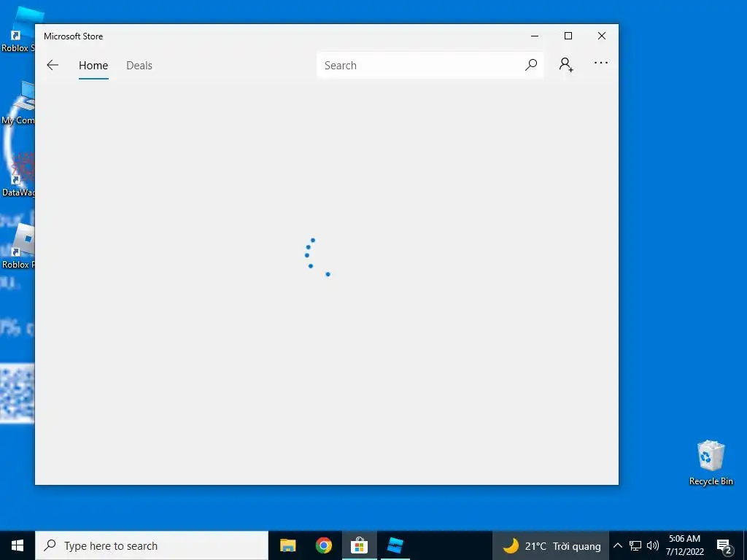
Task: Open the network status tray icon
Action: pyautogui.click(x=635, y=545)
